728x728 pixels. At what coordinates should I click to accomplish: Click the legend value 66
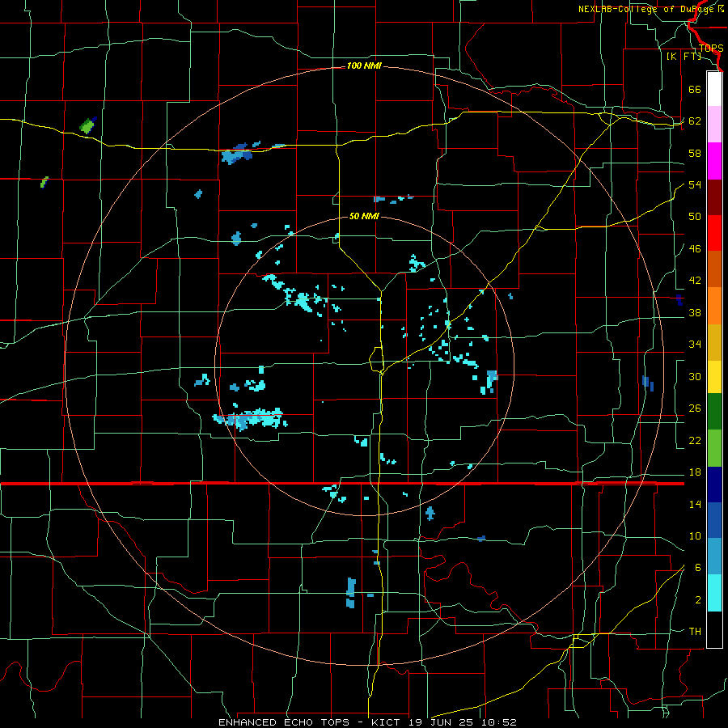[695, 90]
